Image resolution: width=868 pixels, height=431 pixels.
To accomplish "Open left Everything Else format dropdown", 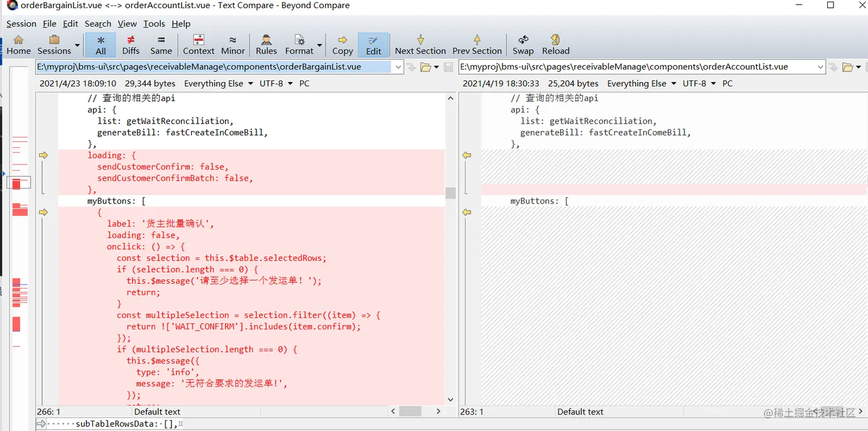I will (219, 83).
